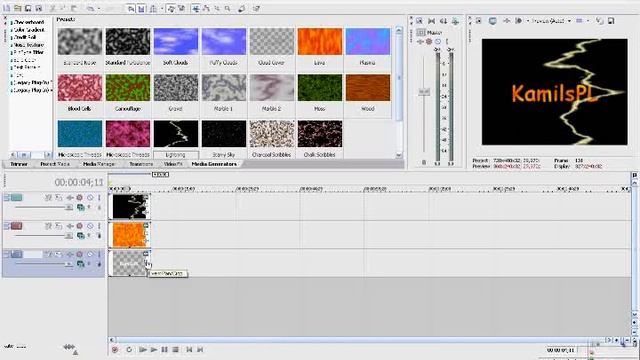This screenshot has height=360, width=640.
Task: Toggle Automatic Crossfades in the toolbar
Action: coord(141,9)
